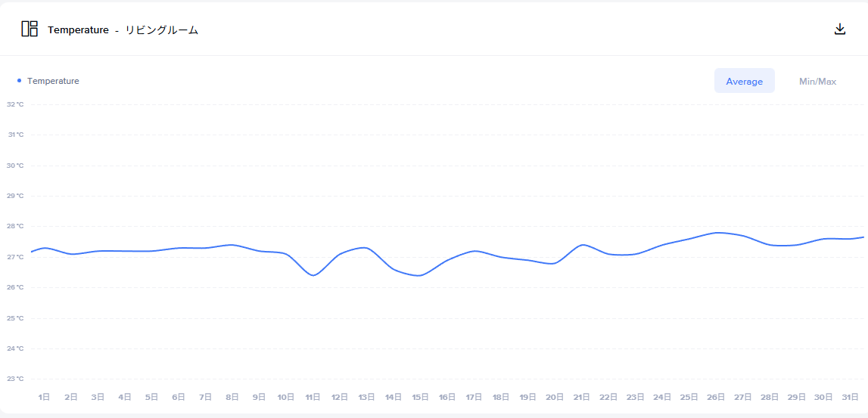Click the room layout panel icon
Image resolution: width=868 pixels, height=418 pixels.
pos(30,29)
